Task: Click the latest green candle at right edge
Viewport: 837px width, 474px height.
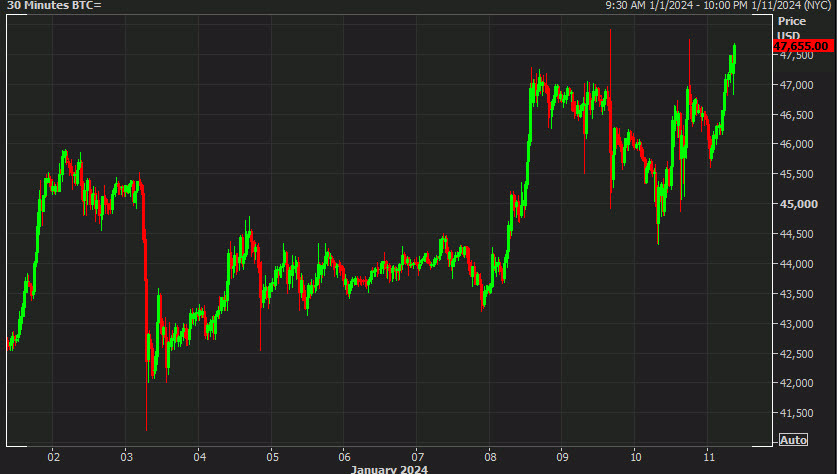Action: click(734, 58)
